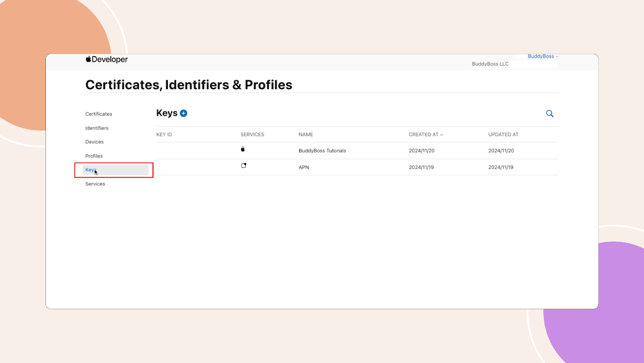Screen dimensions: 644x363
Task: Click the NAME column header
Action: tap(306, 135)
